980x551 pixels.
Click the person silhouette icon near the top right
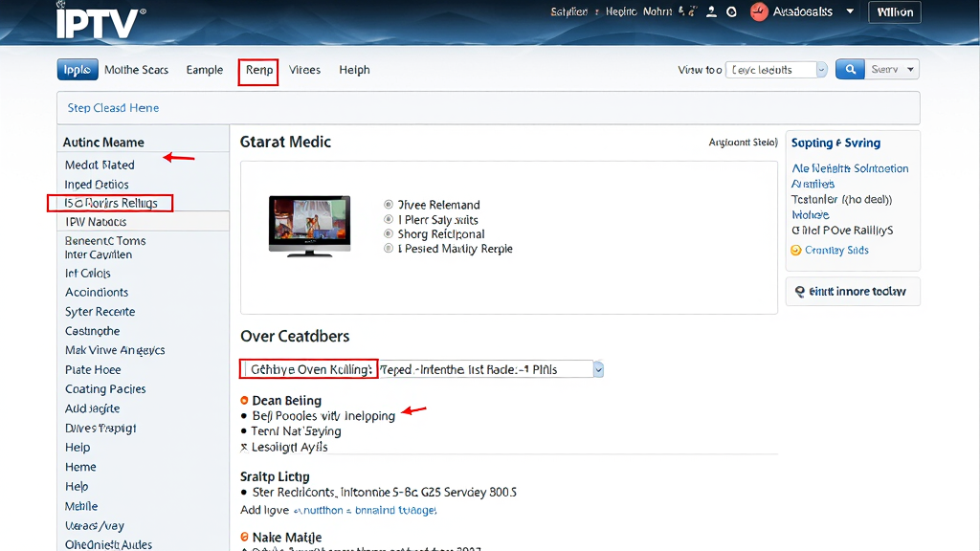[709, 11]
